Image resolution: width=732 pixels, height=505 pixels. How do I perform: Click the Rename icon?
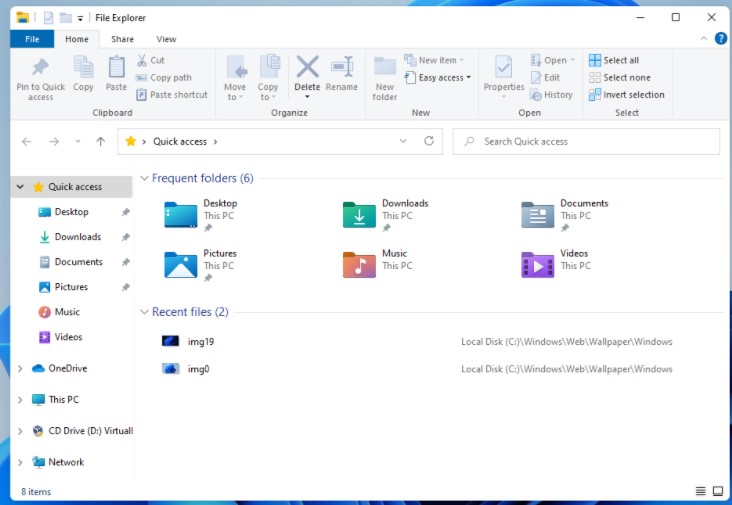(x=342, y=67)
